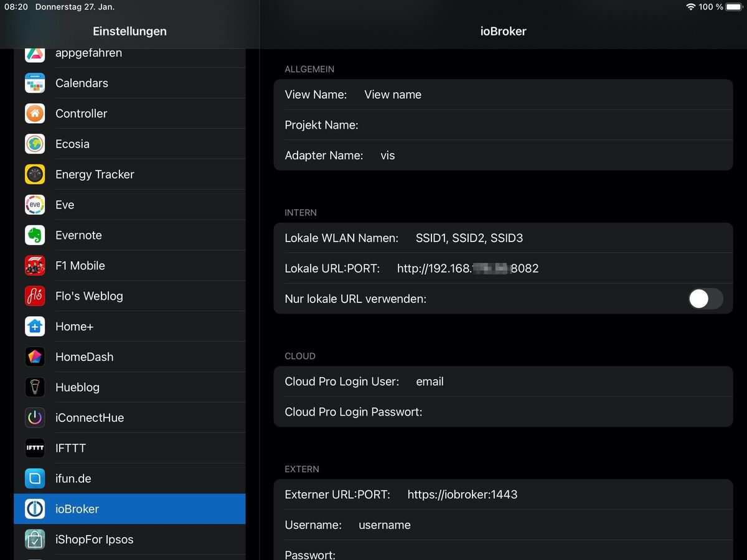The image size is (747, 560).
Task: Tap the Hueblog bulb icon
Action: [35, 387]
